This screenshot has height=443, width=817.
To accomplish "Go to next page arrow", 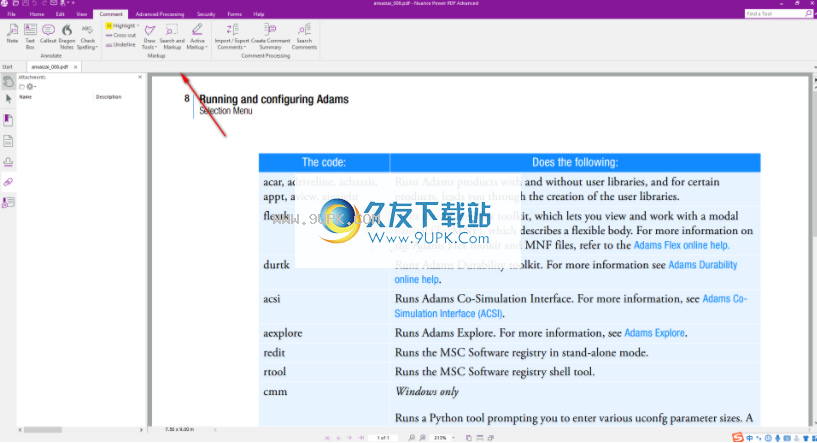I will click(350, 438).
